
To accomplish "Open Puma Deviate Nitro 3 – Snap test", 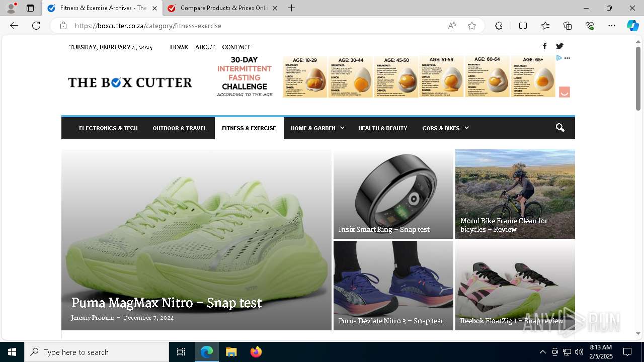I will click(x=391, y=321).
